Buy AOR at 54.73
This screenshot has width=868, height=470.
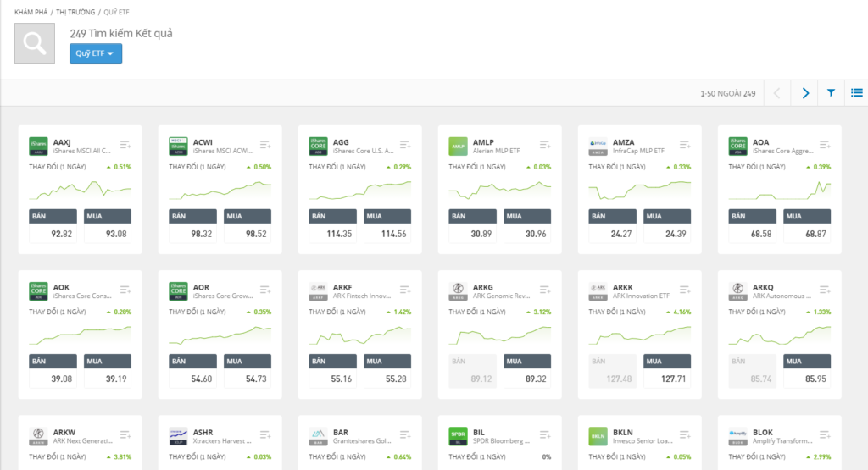tap(248, 371)
